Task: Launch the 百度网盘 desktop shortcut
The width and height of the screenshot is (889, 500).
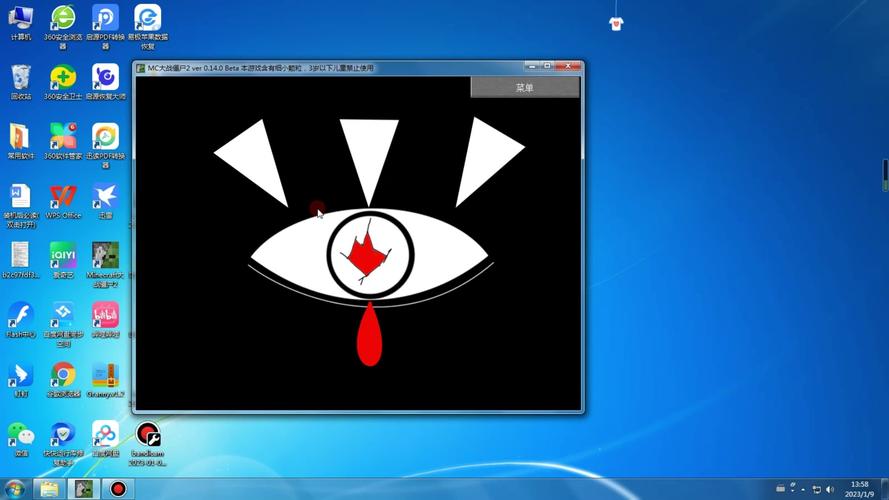Action: pos(105,439)
